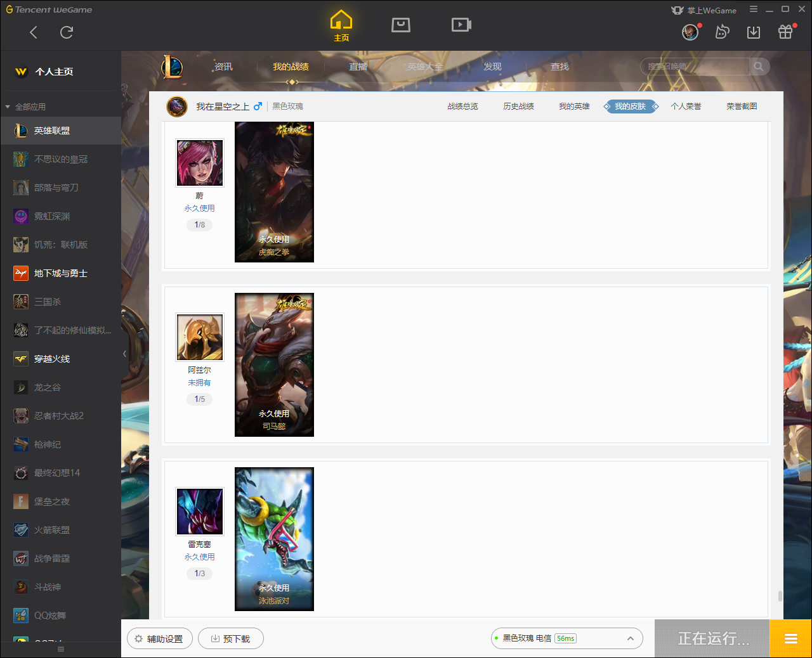Open the 查找 tab
The image size is (812, 658).
tap(560, 67)
